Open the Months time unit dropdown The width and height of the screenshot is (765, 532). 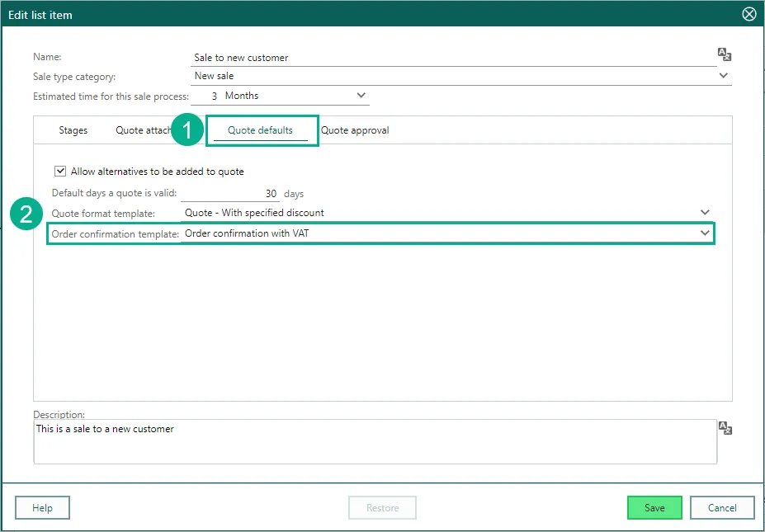click(x=361, y=96)
